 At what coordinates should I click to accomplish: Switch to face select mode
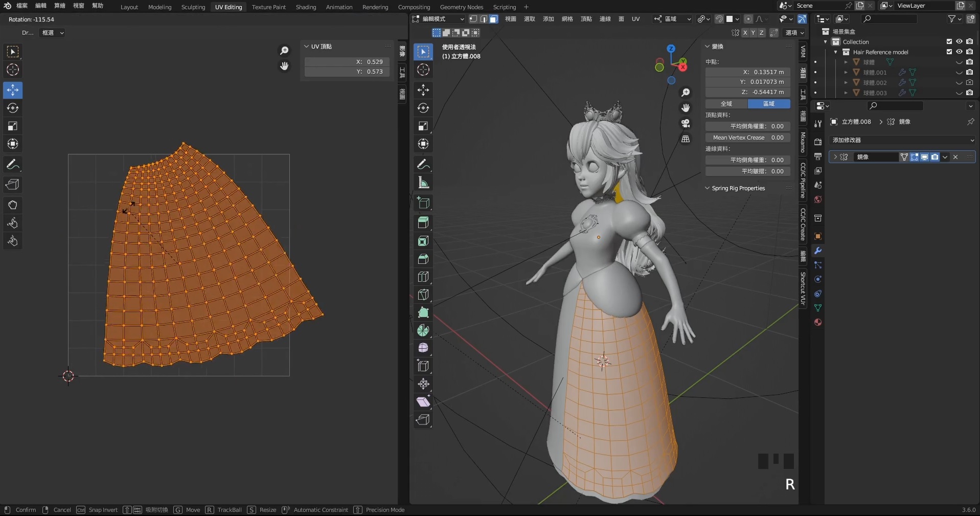(x=494, y=19)
